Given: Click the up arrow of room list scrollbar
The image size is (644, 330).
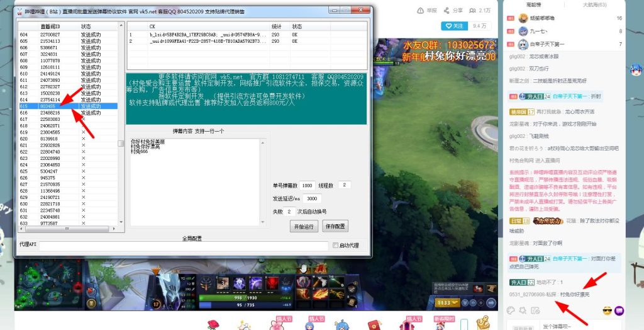Looking at the screenshot, I should [x=121, y=26].
